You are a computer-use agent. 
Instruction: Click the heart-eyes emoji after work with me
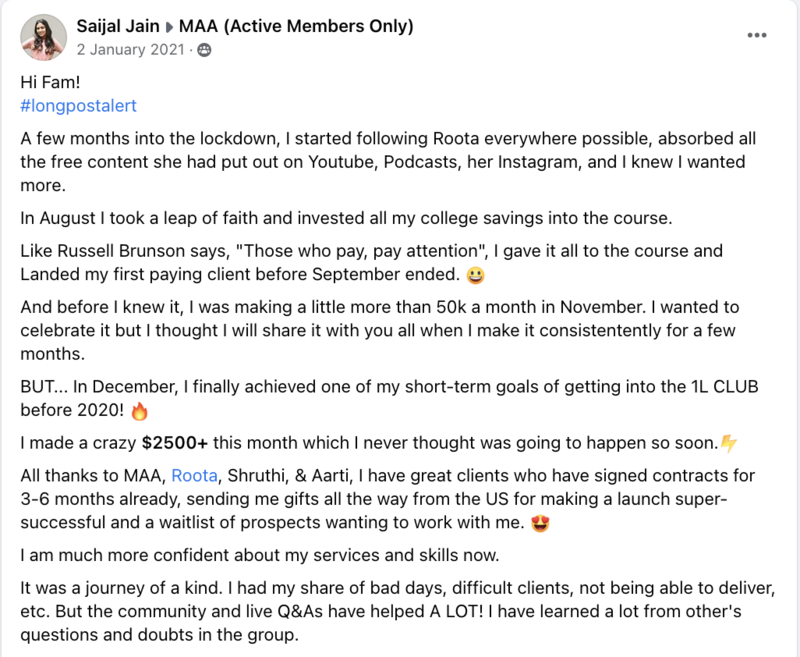(540, 523)
